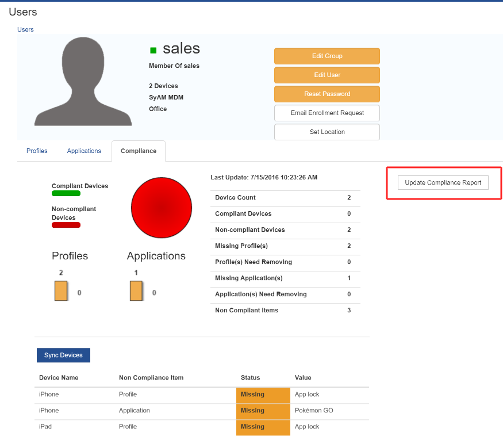This screenshot has height=448, width=503.
Task: Click the Set Location button
Action: tap(327, 132)
